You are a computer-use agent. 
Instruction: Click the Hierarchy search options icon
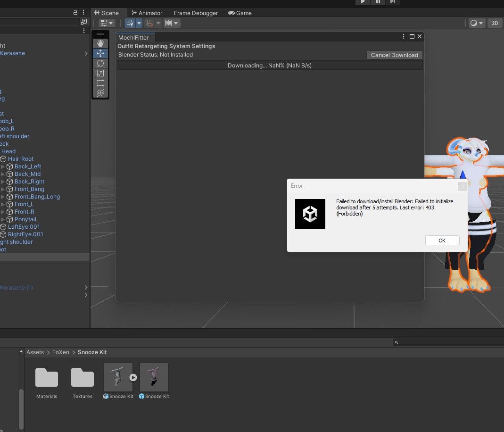point(84,22)
